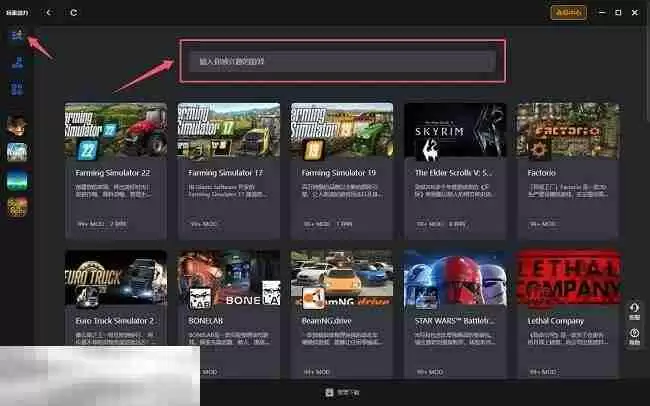Open the third blue grid sidebar icon
This screenshot has width=650, height=406.
click(15, 91)
